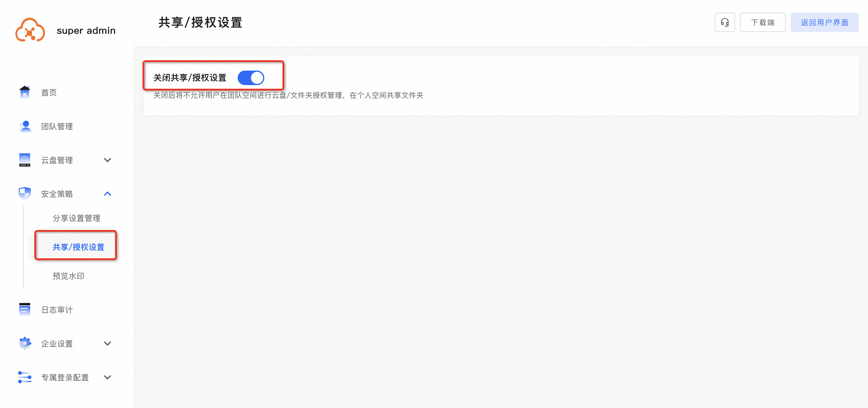
Task: Click the team management person icon
Action: 25,126
